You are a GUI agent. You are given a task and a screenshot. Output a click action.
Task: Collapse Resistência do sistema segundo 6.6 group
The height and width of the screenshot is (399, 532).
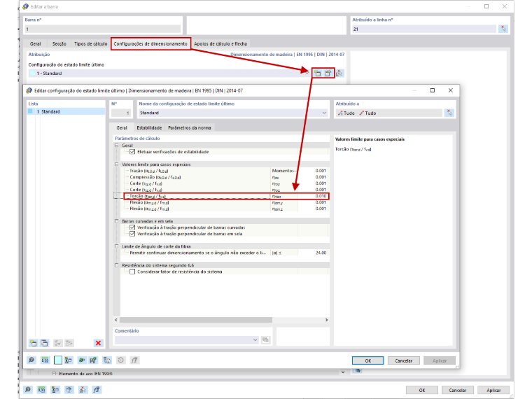[x=116, y=265]
